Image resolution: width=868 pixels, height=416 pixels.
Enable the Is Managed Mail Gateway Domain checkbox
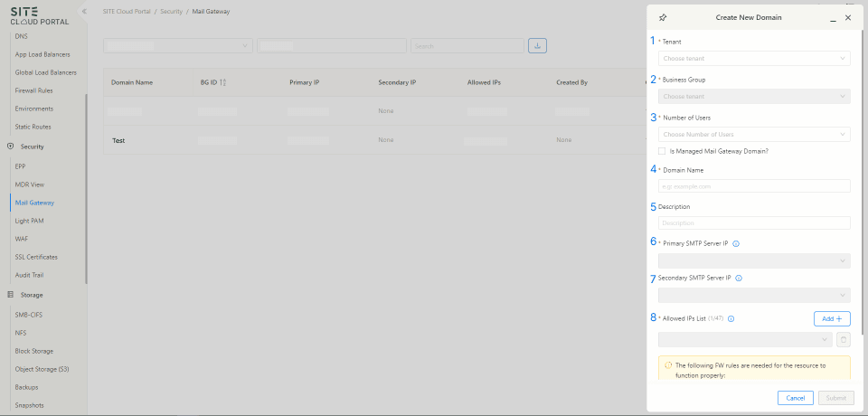coord(663,151)
